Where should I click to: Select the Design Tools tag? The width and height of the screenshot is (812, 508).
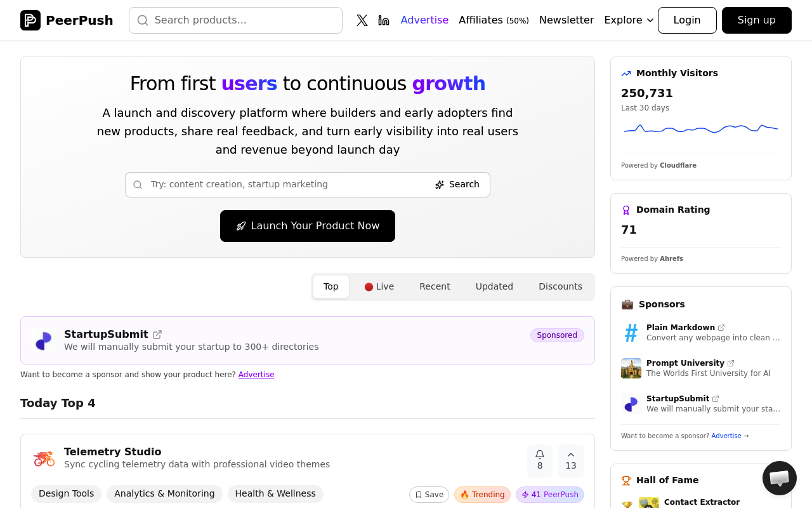(x=66, y=494)
